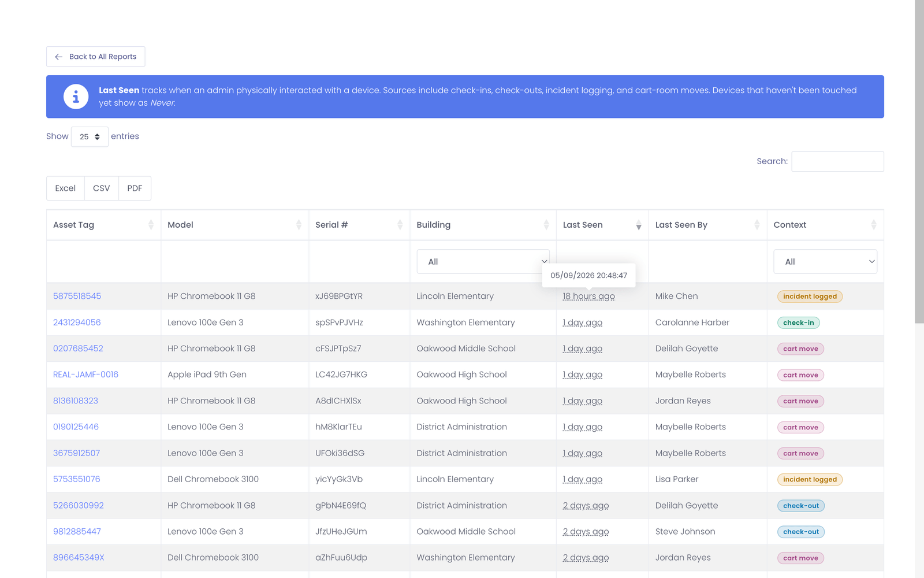Image resolution: width=924 pixels, height=578 pixels.
Task: Click the Building column sort arrows
Action: point(546,225)
